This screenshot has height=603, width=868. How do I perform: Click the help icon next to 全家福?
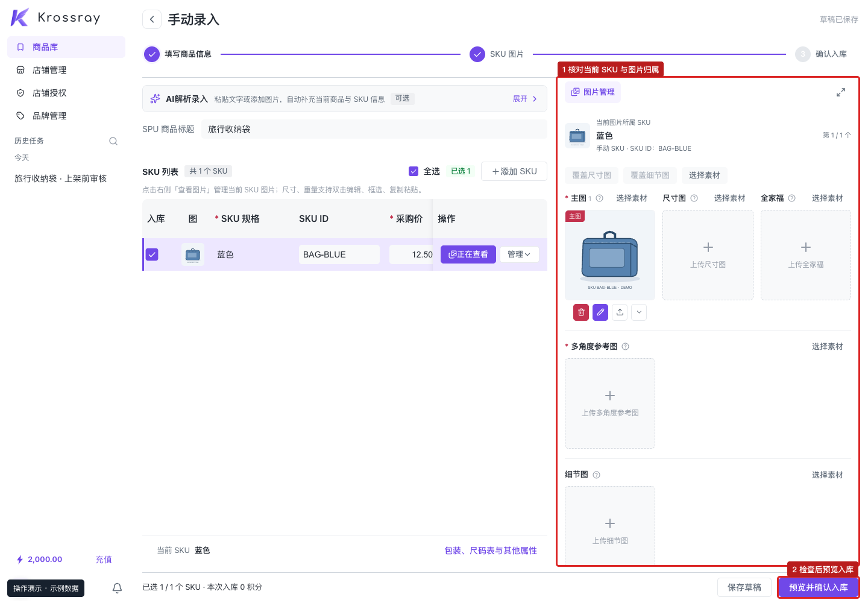coord(791,198)
